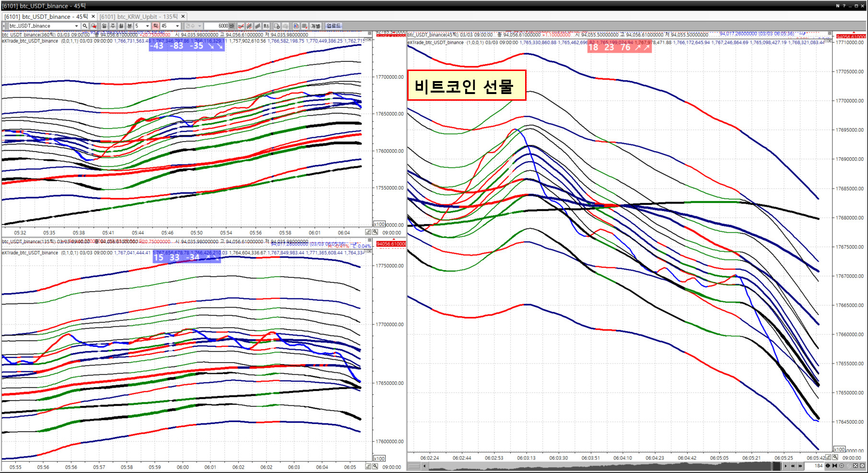Click the chart range scrollbar handle
868x473 pixels.
pos(775,466)
